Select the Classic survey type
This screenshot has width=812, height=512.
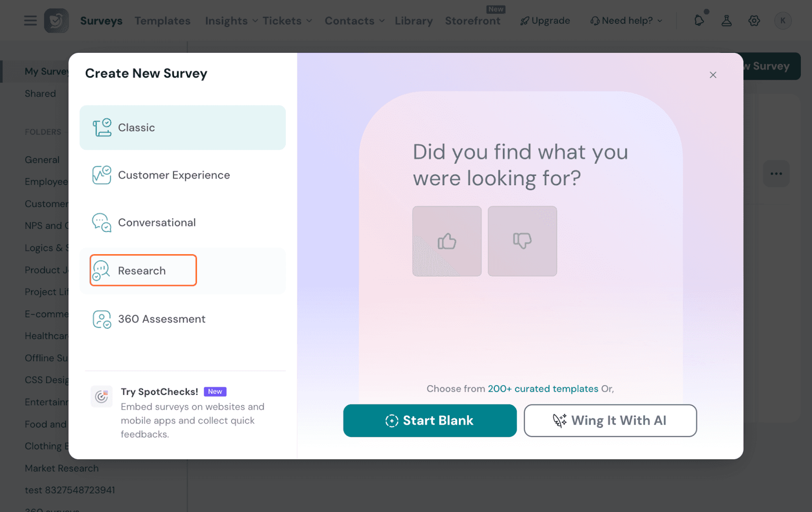(183, 127)
